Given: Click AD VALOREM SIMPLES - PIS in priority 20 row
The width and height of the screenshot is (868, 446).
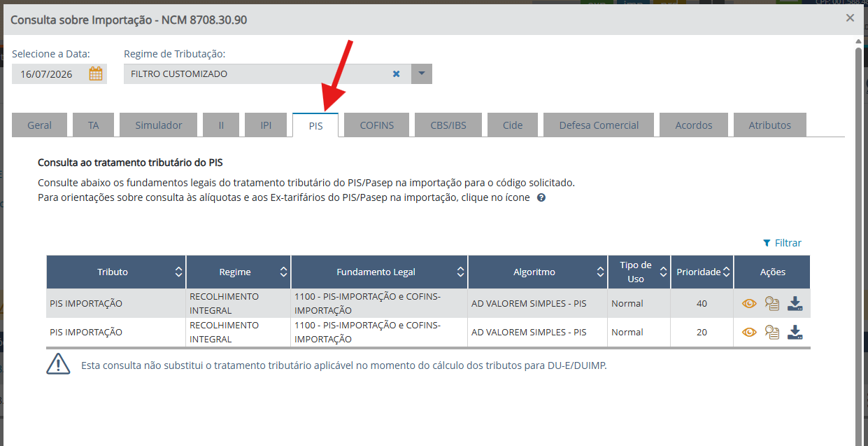Looking at the screenshot, I should click(x=529, y=333).
